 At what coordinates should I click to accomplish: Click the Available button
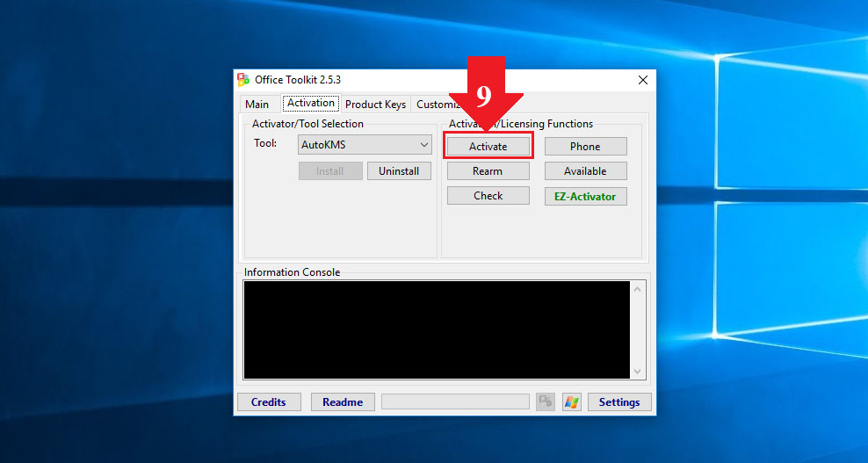tap(586, 171)
